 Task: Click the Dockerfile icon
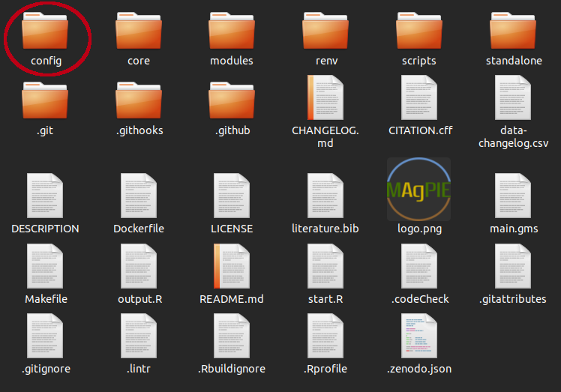click(139, 196)
